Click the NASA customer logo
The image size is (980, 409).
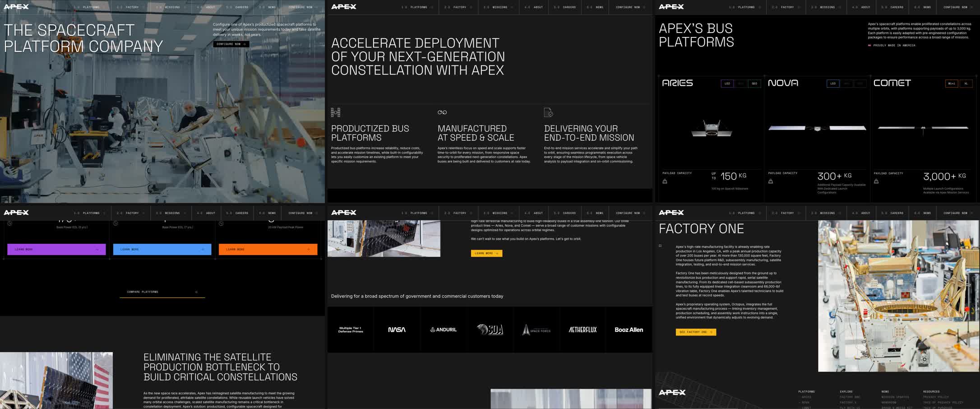pos(397,330)
